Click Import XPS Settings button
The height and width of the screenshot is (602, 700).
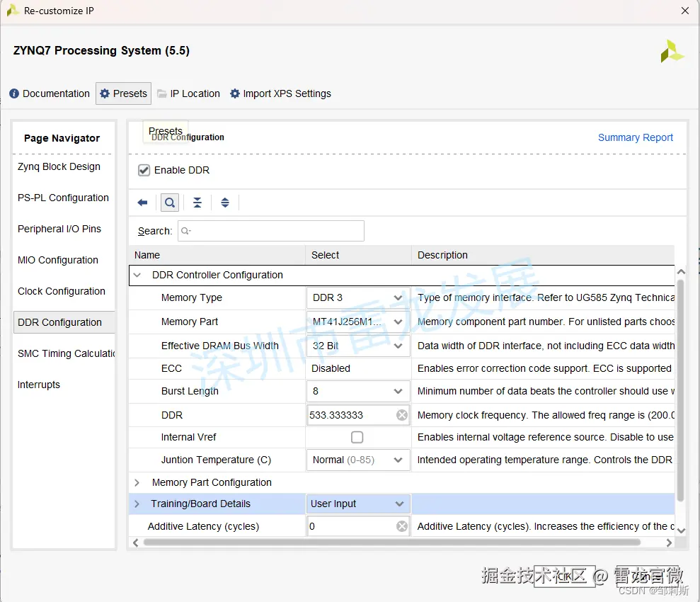[280, 93]
